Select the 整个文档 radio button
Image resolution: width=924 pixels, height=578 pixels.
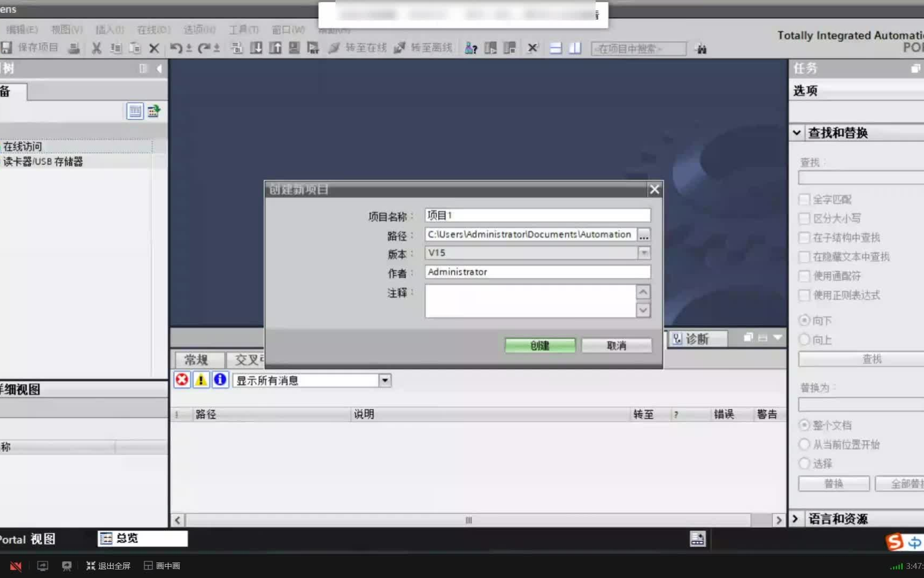(804, 425)
